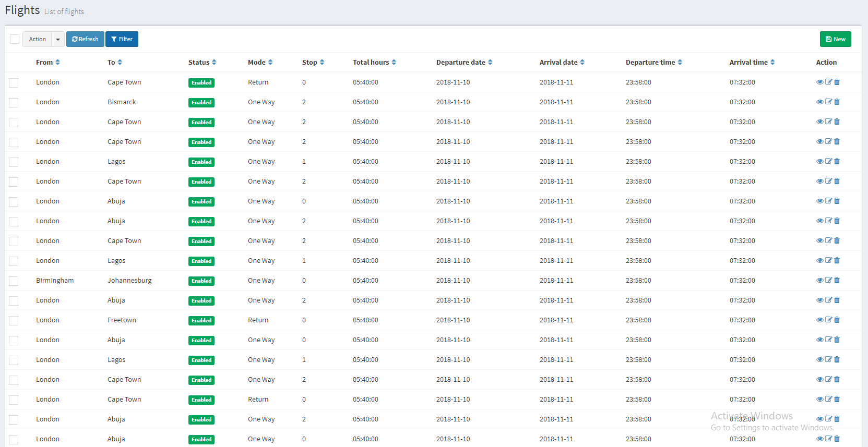
Task: Check the Birmingham flight row checkbox
Action: click(x=14, y=281)
